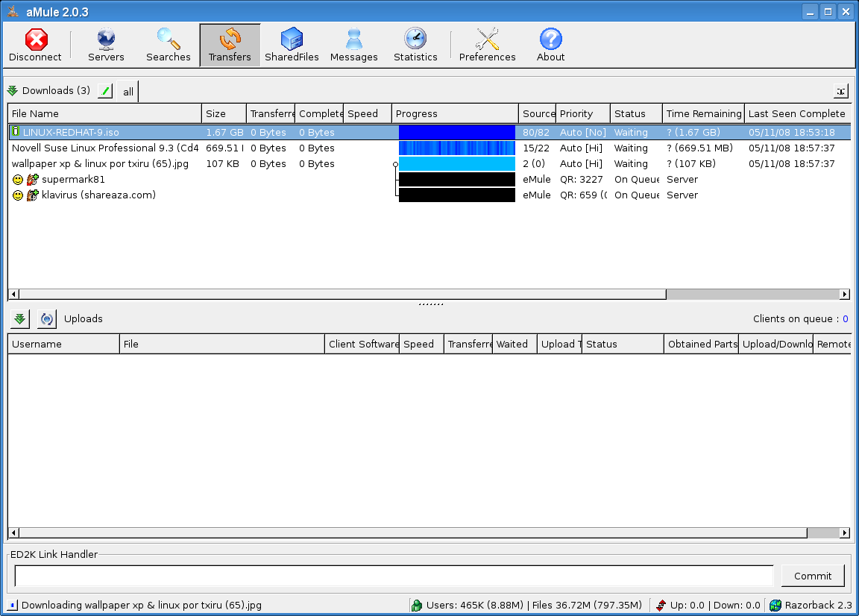Screen dimensions: 859x616
Task: Click the progress bar of LINUX-REDHAT-9.iso
Action: click(456, 133)
